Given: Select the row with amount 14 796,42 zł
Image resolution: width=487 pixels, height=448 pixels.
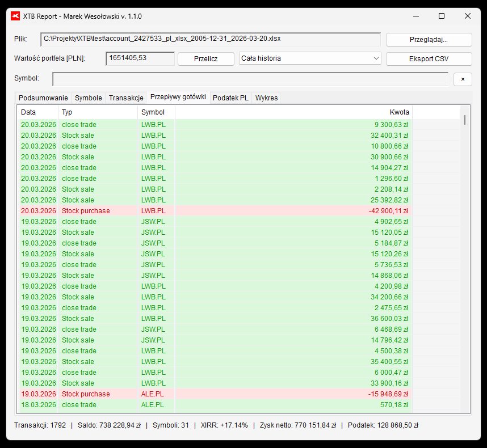Looking at the screenshot, I should pos(215,340).
